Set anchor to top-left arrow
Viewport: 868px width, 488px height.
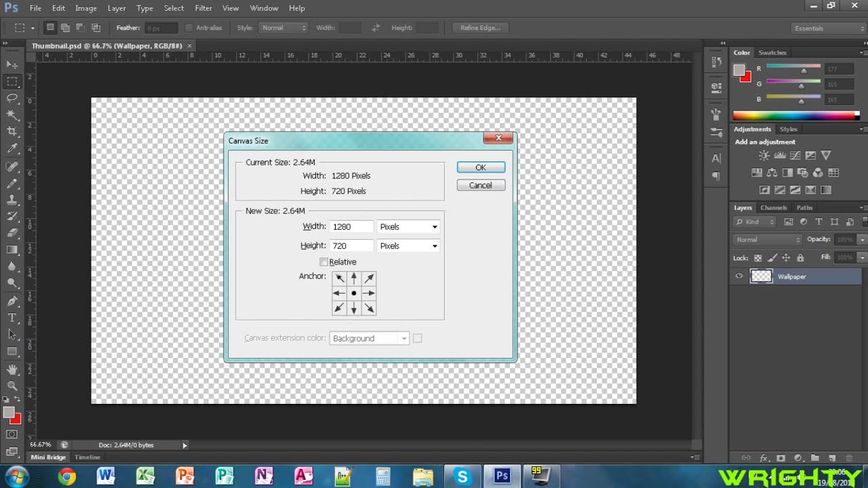[x=339, y=278]
